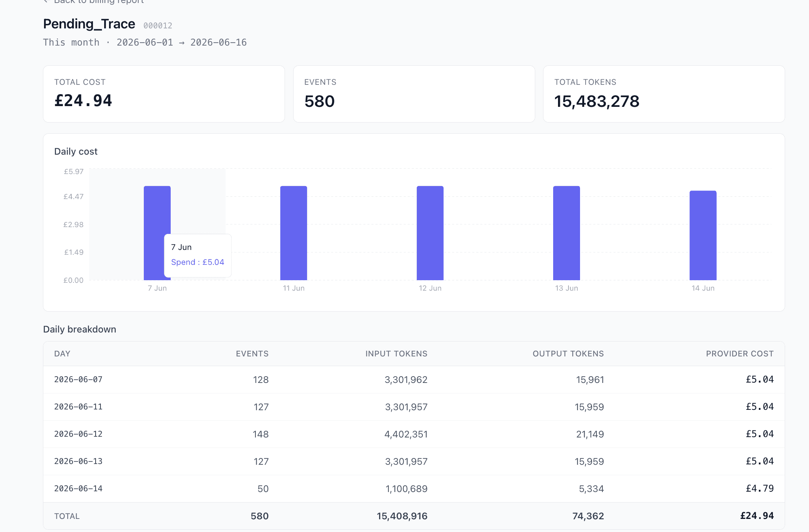This screenshot has height=532, width=809.
Task: Click the Daily breakdown heading
Action: (80, 329)
